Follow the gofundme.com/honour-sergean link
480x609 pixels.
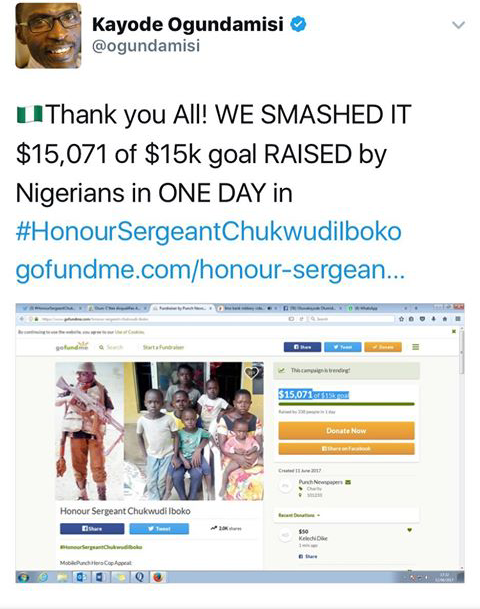coord(210,269)
